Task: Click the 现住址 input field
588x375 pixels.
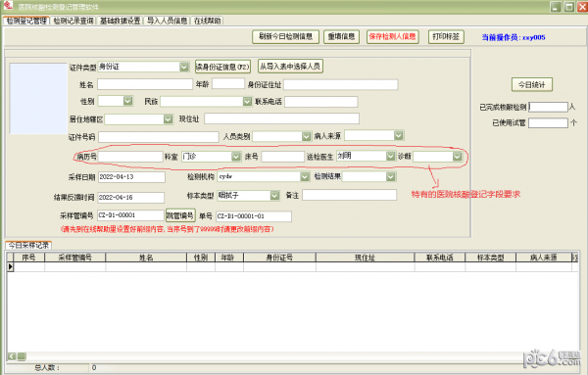Action: click(x=281, y=118)
